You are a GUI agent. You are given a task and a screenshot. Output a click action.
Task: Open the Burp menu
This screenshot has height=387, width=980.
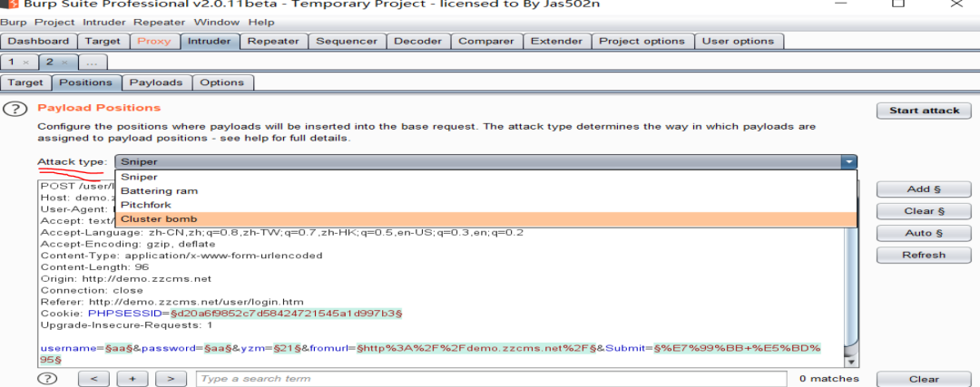coord(13,23)
